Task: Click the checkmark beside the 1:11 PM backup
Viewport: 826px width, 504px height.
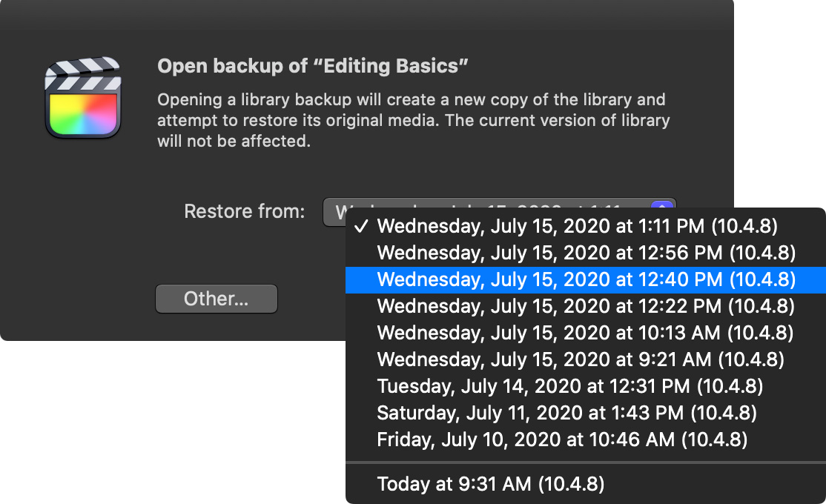Action: 361,227
